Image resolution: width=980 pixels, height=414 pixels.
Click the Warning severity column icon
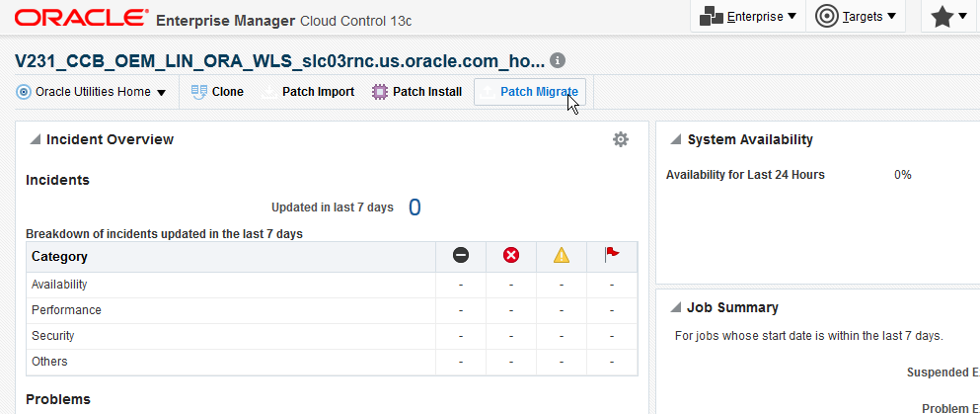[562, 255]
